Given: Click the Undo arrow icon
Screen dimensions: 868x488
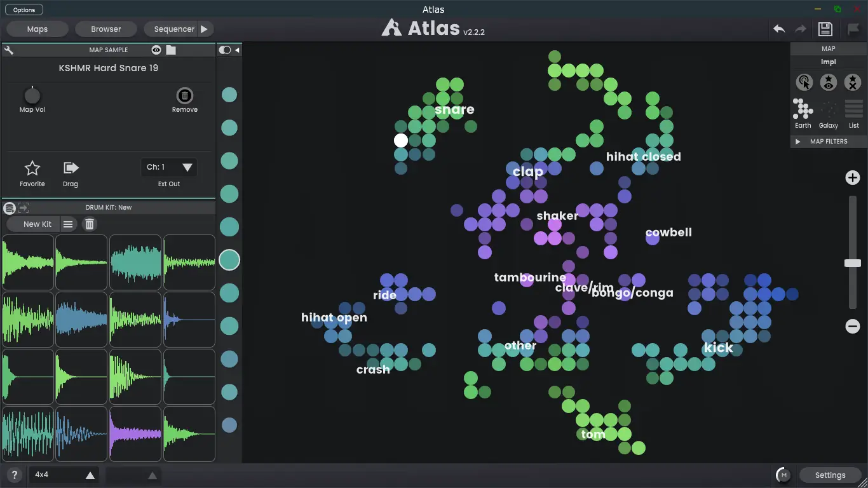Looking at the screenshot, I should 778,29.
